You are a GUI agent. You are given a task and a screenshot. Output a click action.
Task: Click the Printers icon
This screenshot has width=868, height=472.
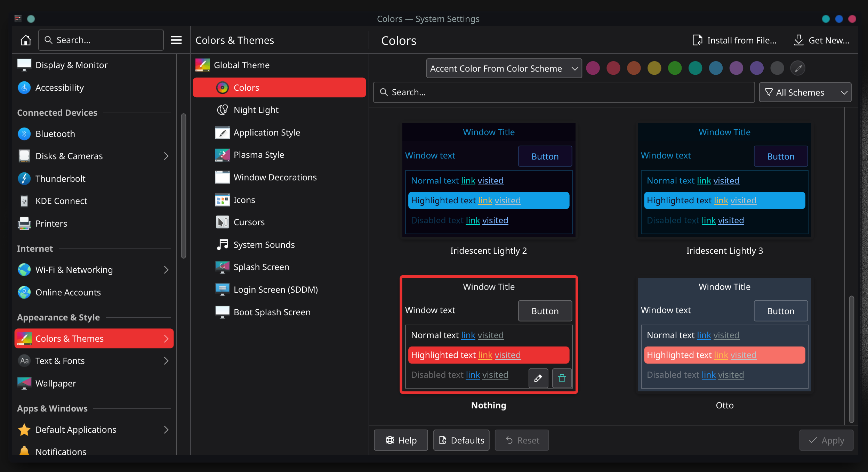pos(24,223)
